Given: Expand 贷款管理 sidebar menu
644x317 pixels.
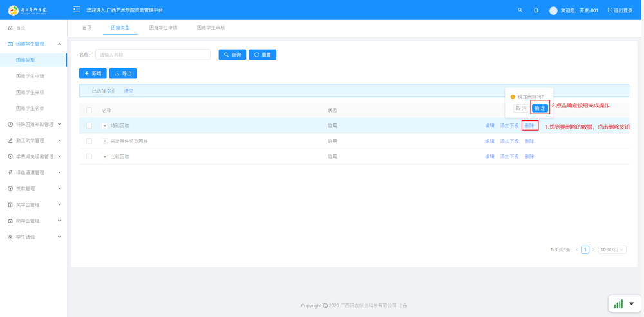Looking at the screenshot, I should click(x=34, y=189).
